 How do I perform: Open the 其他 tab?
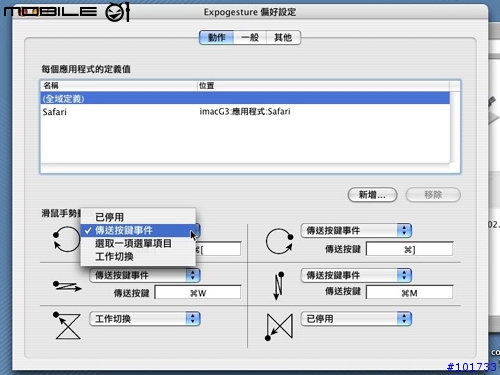283,37
